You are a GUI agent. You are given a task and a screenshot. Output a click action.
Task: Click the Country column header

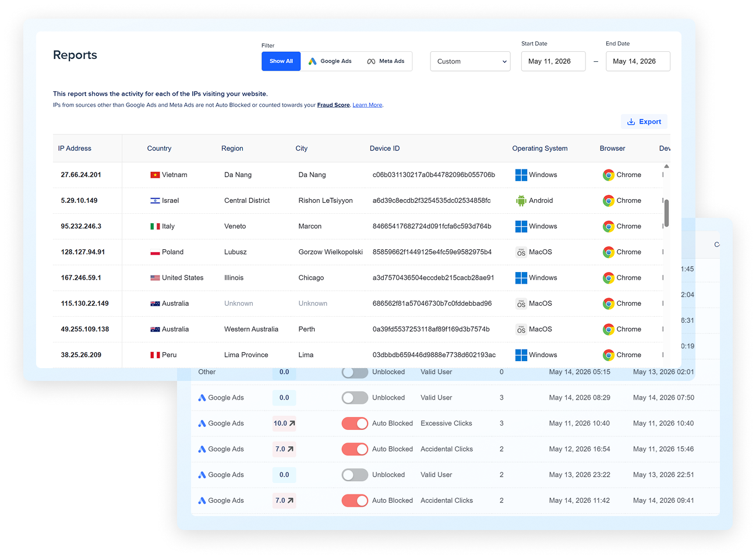click(x=159, y=149)
